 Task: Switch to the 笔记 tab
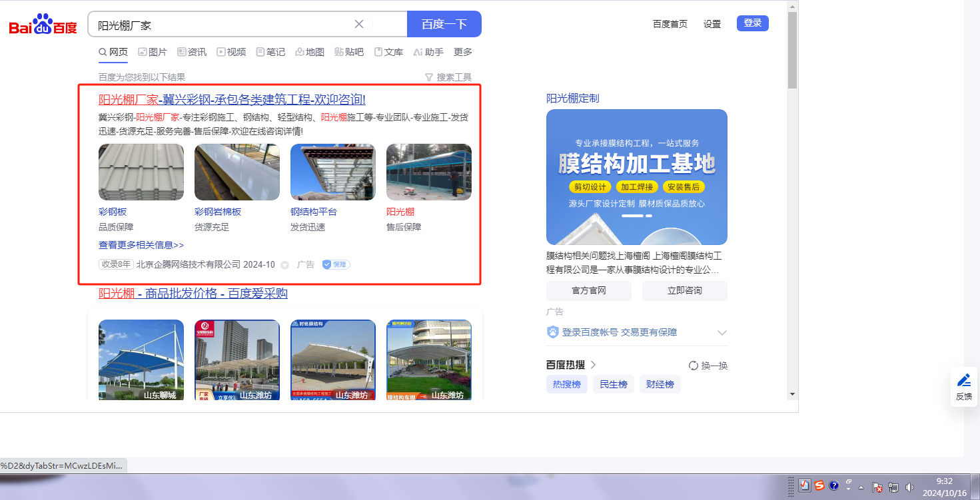270,52
